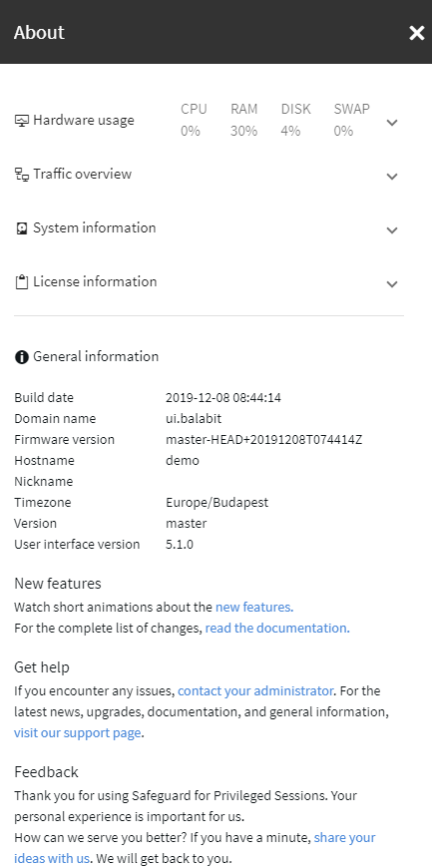Select the License information section label
Screen dimensions: 432x868
[95, 281]
